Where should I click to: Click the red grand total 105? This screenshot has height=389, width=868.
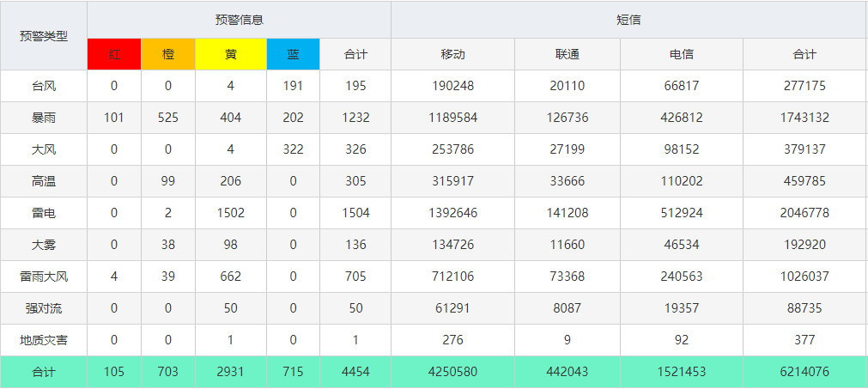coord(114,372)
